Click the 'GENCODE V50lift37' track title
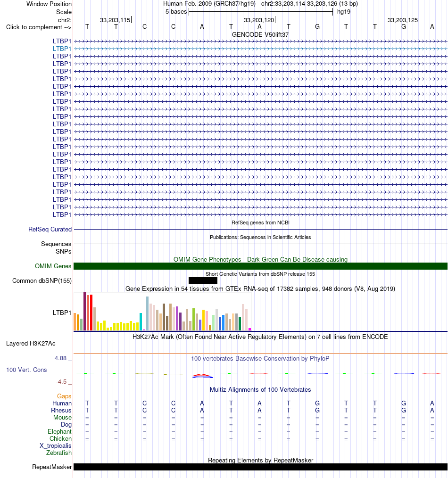448x478 pixels. (x=260, y=35)
